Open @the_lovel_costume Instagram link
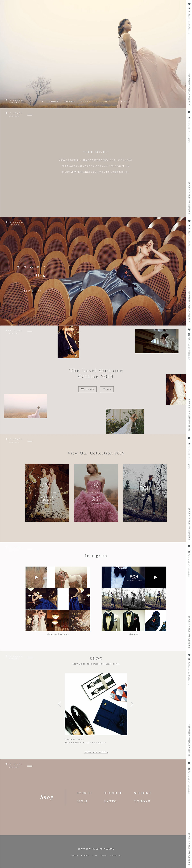This screenshot has height=868, width=192. [x=58, y=634]
